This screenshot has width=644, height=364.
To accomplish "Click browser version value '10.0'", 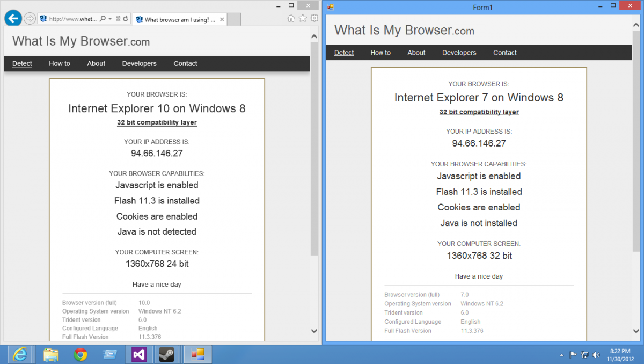I will [144, 303].
